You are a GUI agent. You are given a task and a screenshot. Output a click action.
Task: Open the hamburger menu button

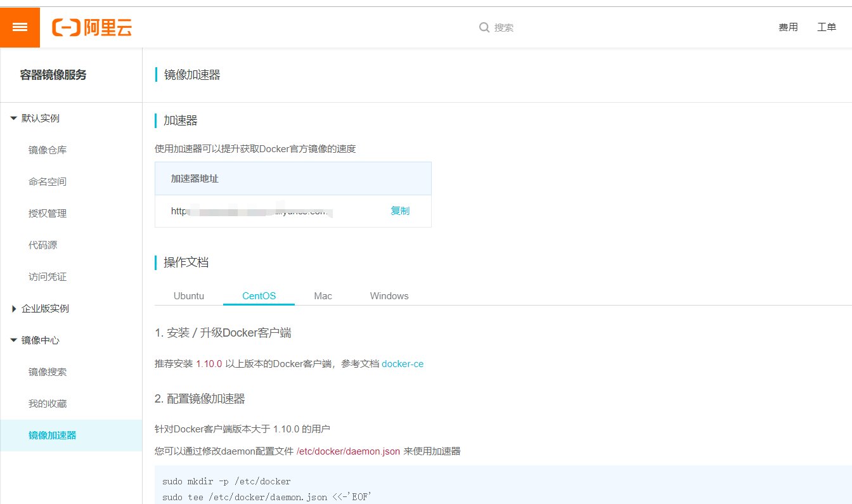coord(20,27)
